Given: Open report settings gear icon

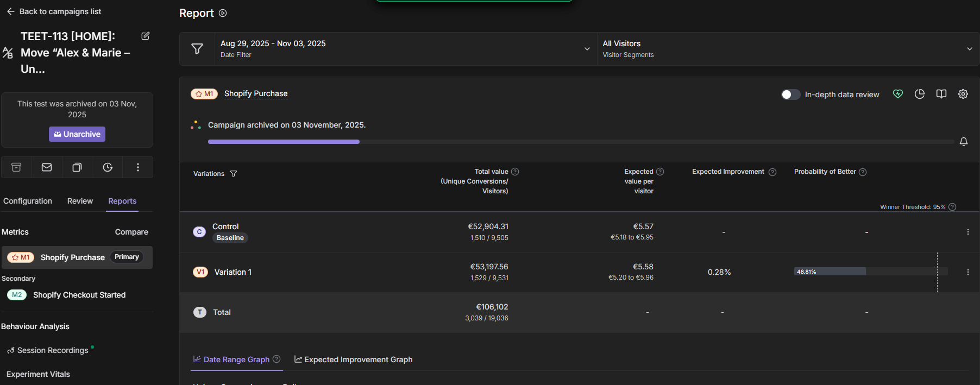Looking at the screenshot, I should (x=963, y=94).
